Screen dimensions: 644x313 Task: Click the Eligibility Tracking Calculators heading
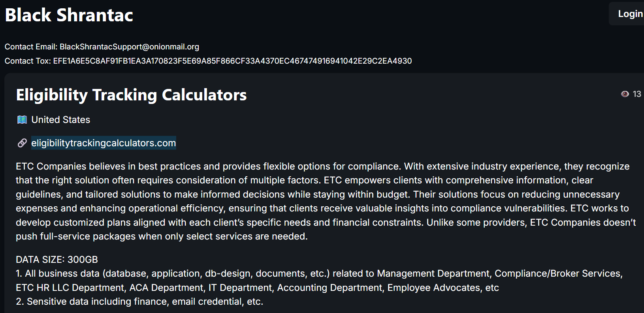pyautogui.click(x=131, y=95)
